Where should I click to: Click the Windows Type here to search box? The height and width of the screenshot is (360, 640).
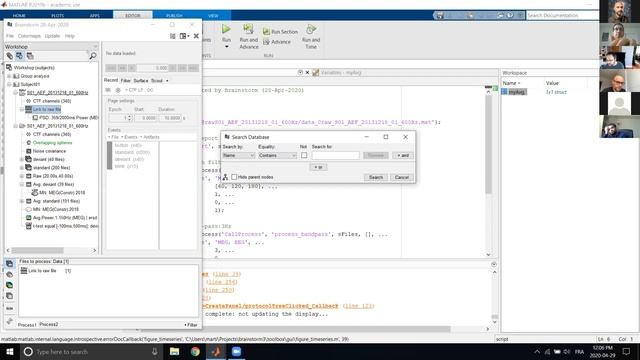click(x=90, y=351)
